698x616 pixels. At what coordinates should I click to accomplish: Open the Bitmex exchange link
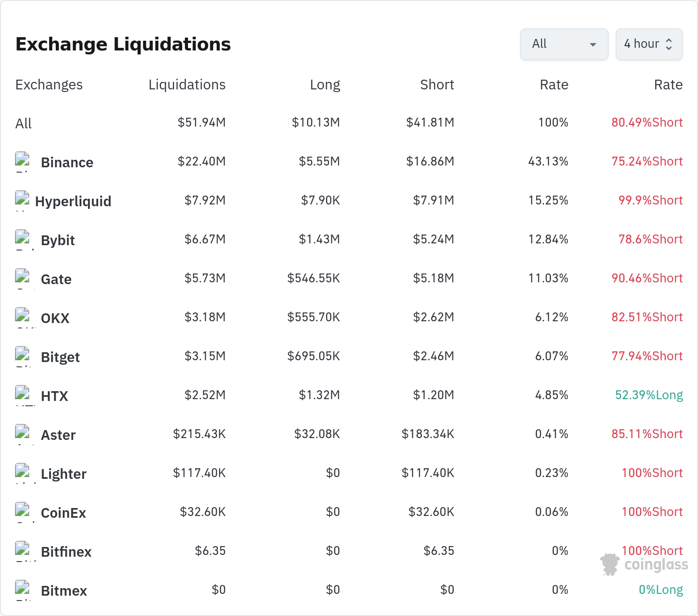[64, 591]
